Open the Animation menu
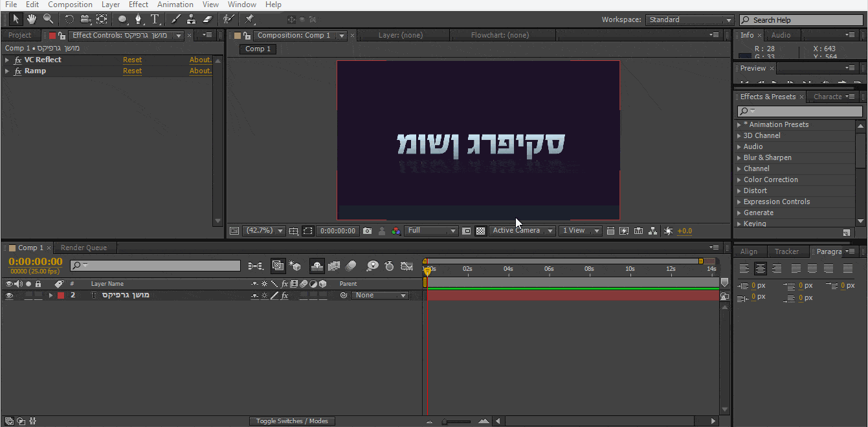Image resolution: width=868 pixels, height=427 pixels. (175, 5)
